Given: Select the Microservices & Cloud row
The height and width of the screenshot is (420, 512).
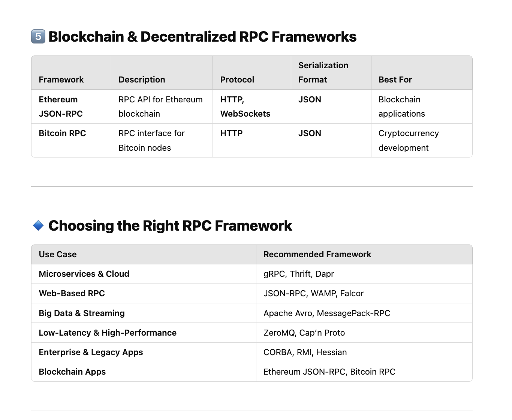Looking at the screenshot, I should (84, 274).
